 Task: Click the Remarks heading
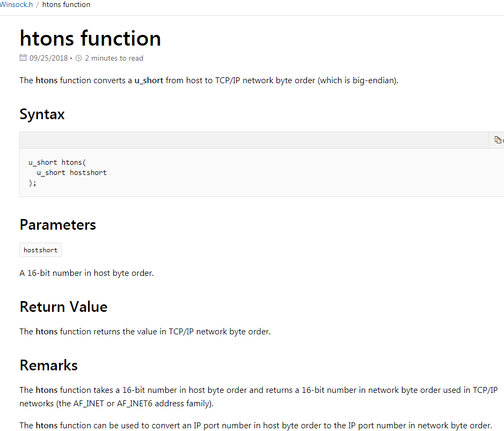[x=48, y=366]
